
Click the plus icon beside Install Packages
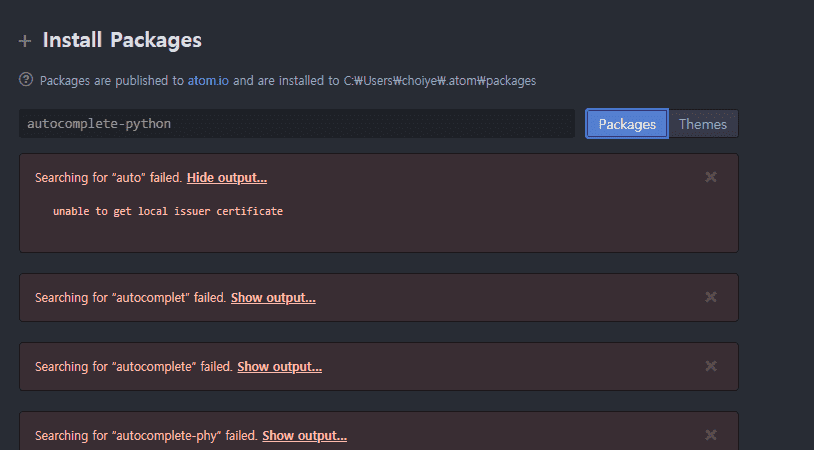pyautogui.click(x=25, y=42)
